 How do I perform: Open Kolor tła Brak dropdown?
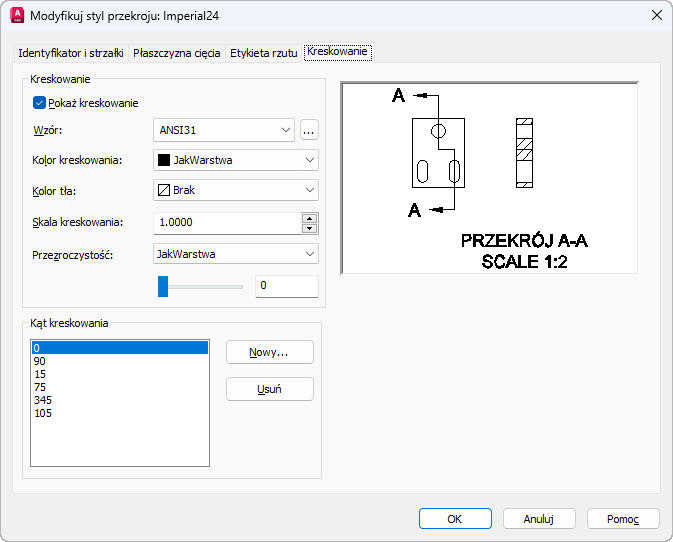(236, 190)
